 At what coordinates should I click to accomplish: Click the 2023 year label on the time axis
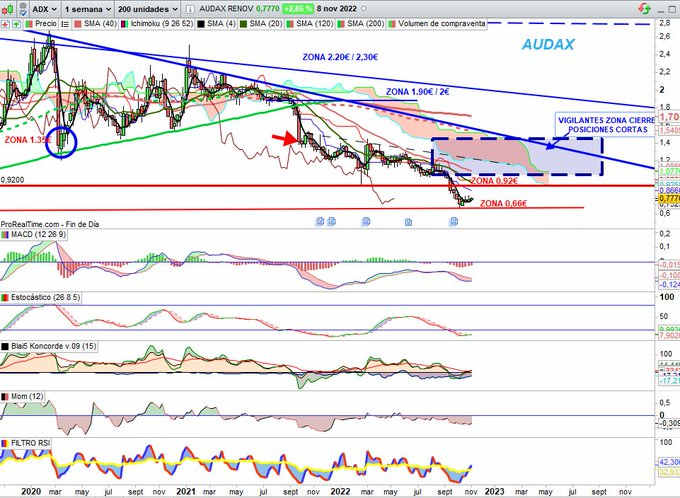(x=494, y=491)
